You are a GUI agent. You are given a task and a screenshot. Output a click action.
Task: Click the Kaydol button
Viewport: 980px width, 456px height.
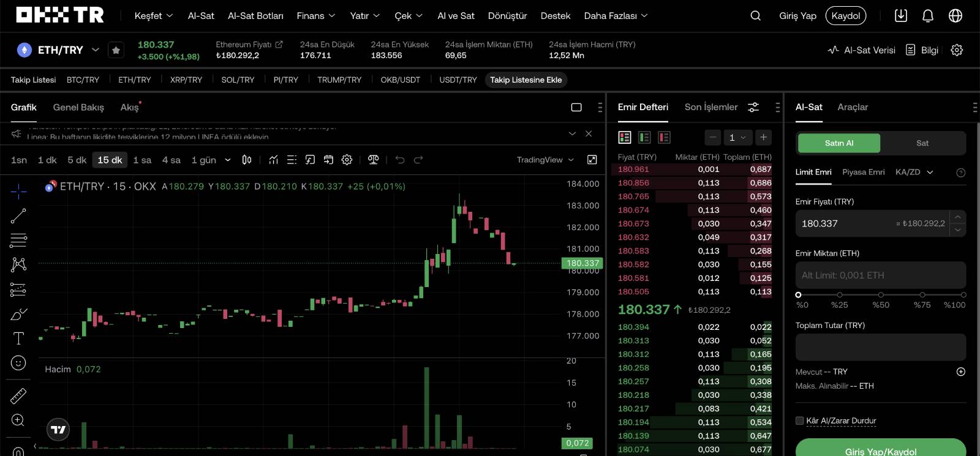[x=845, y=16]
